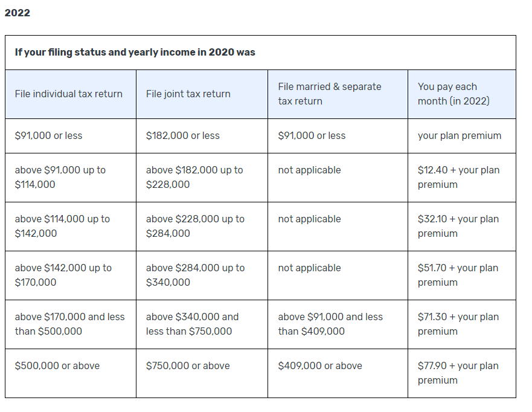Screen dimensions: 532x412
Task: Click the table title about 2020 filing status
Action: (135, 52)
